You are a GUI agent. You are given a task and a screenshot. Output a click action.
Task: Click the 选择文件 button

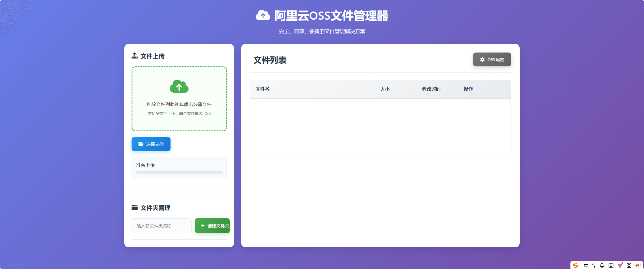point(151,144)
